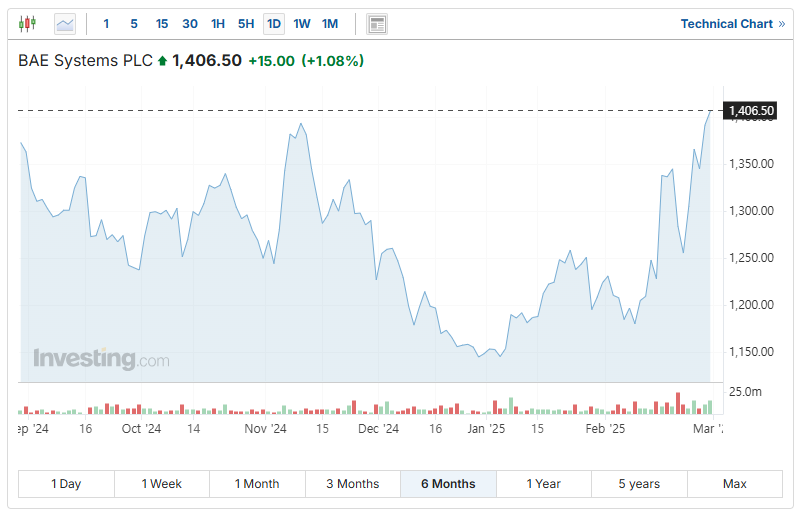Set the 1 minute interval
This screenshot has height=514, width=799.
(106, 24)
